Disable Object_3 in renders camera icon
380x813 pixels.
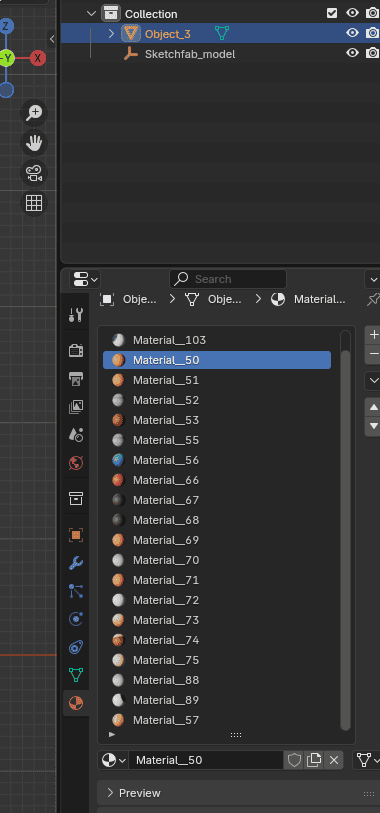click(372, 33)
